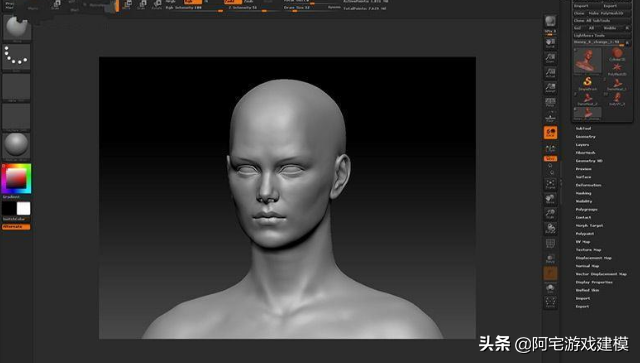Viewport: 640px width, 363px height.
Task: Open the Texture selector slot
Action: pyautogui.click(x=16, y=117)
